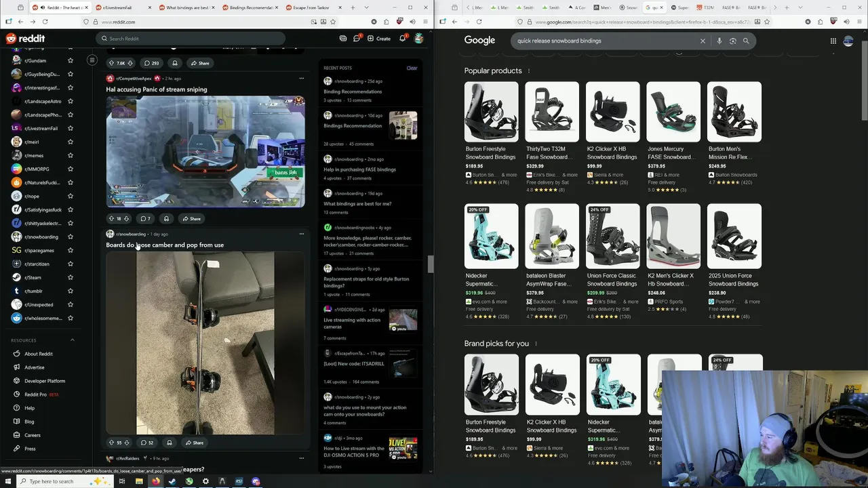This screenshot has width=868, height=488.
Task: Open Reddit user avatar menu
Action: [x=419, y=39]
